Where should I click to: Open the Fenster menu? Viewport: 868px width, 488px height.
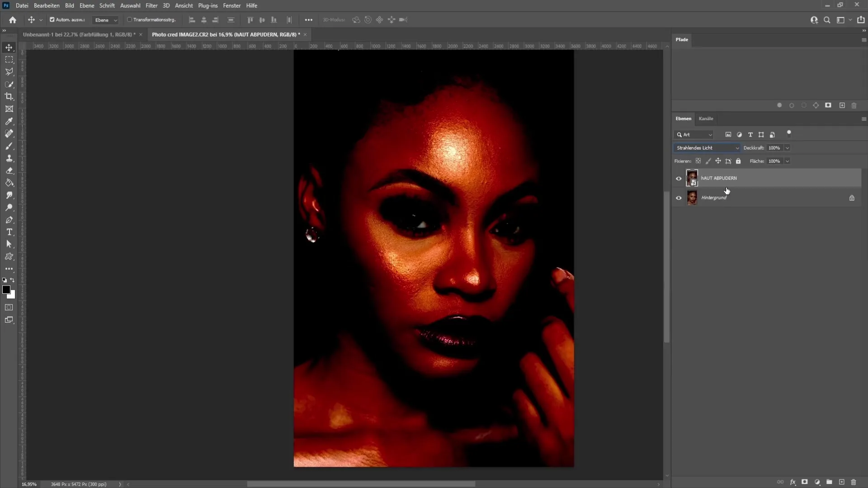[x=231, y=5]
